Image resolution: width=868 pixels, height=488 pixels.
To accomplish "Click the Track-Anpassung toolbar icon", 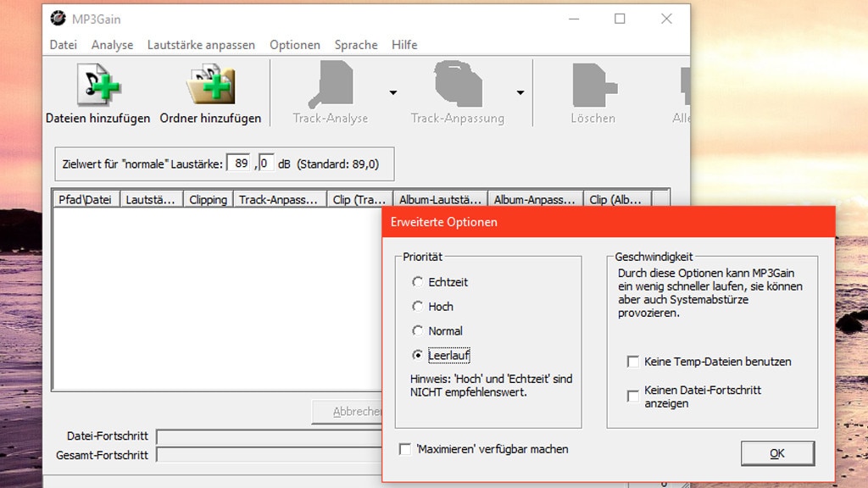I will click(x=458, y=84).
